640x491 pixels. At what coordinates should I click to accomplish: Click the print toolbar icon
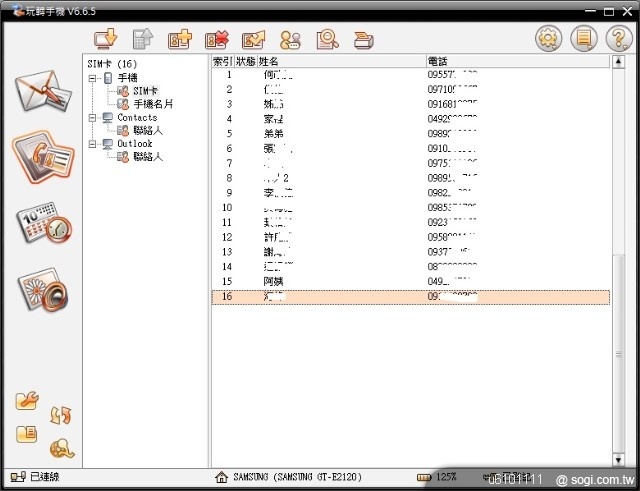364,40
